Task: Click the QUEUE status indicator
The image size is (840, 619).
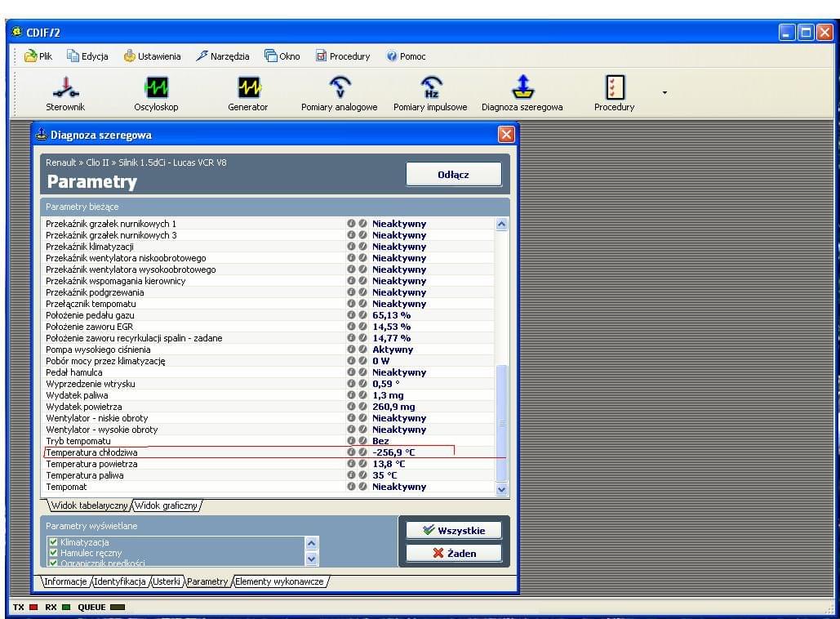Action: [x=101, y=608]
